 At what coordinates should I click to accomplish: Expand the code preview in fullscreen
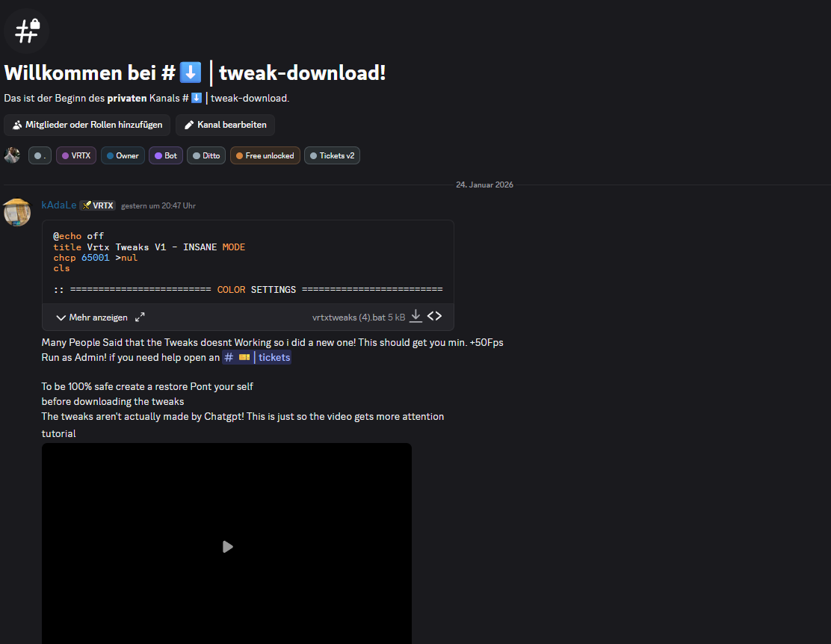(139, 317)
